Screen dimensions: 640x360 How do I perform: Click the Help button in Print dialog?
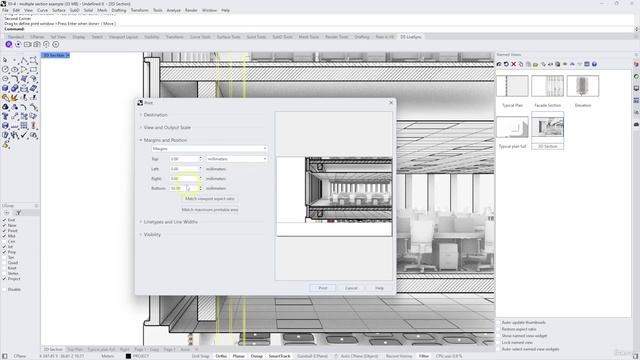click(380, 288)
